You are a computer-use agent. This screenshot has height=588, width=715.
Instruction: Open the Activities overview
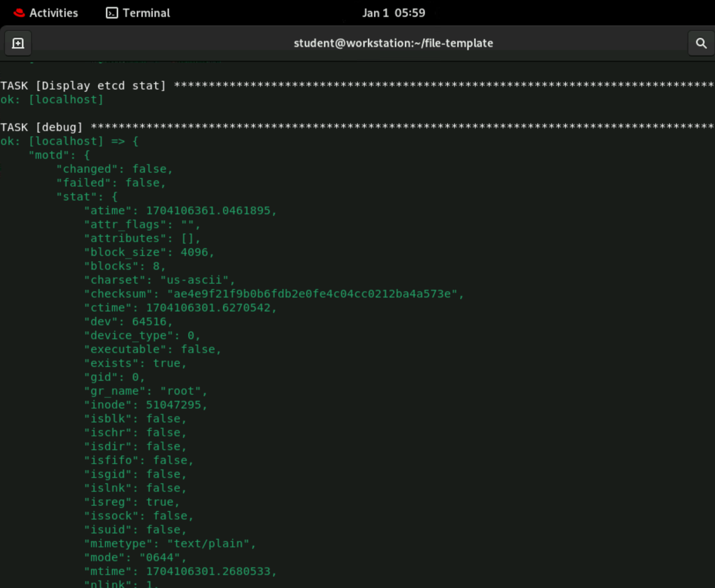coord(53,13)
